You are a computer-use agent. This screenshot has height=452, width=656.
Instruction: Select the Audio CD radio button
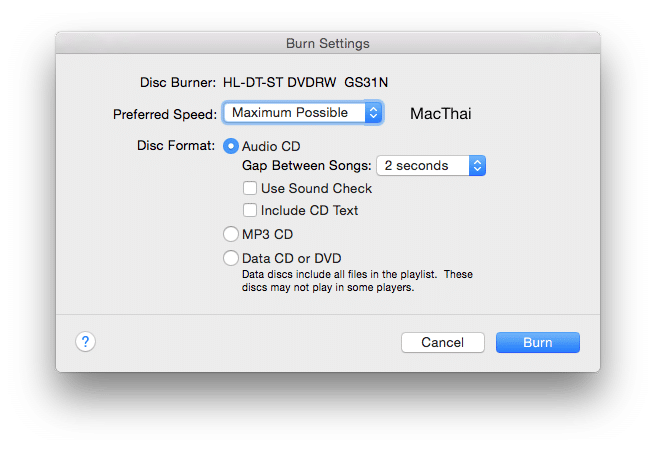click(x=232, y=146)
